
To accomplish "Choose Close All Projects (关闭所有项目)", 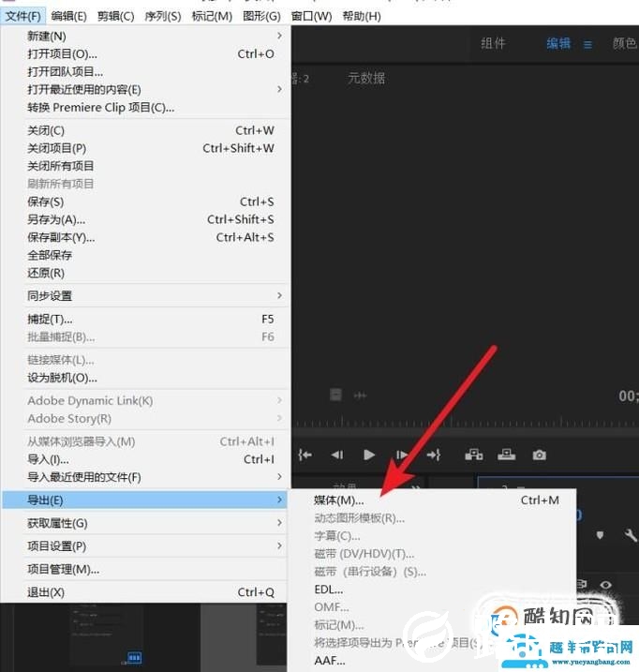I will 146,166.
